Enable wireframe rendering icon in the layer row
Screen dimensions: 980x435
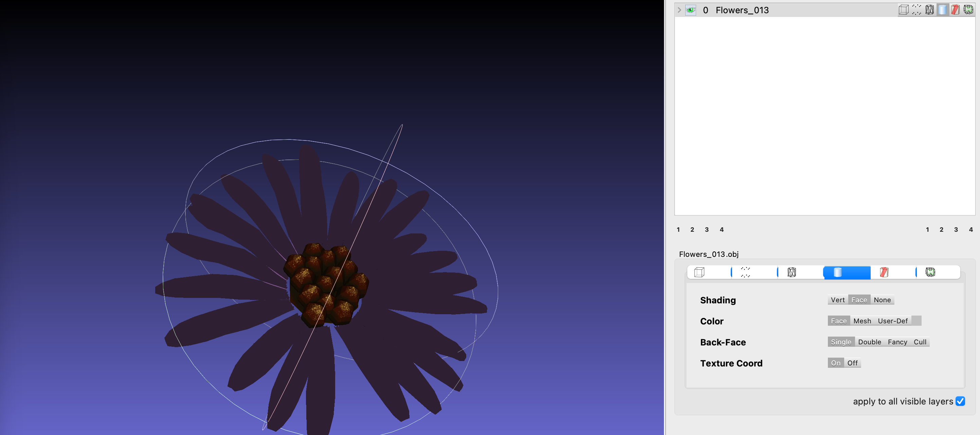click(929, 10)
